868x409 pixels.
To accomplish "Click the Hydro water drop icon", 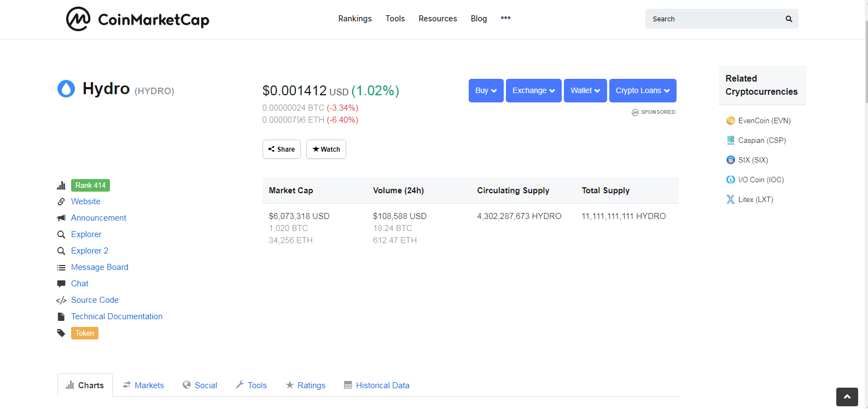I will point(66,89).
